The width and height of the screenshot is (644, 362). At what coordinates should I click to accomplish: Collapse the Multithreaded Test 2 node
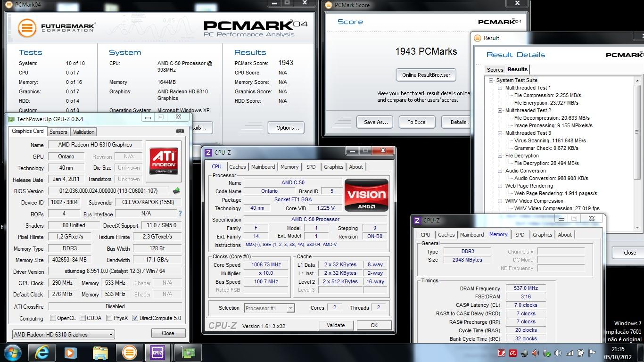coord(500,110)
